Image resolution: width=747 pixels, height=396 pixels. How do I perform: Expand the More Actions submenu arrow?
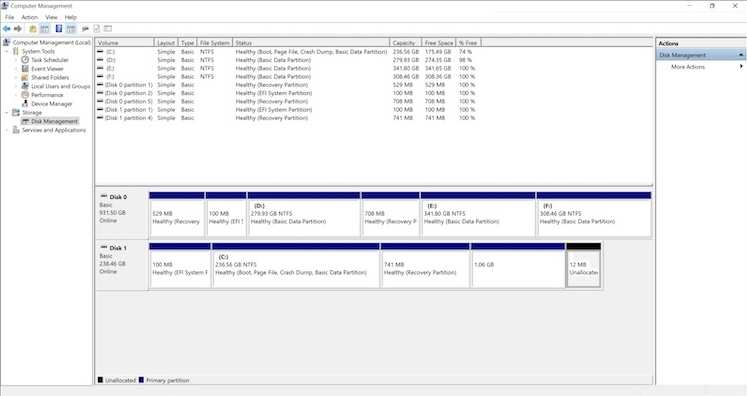tap(741, 67)
